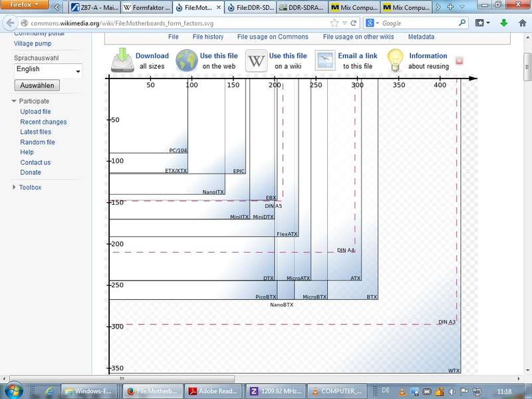Click the Wikipedia W wiki-use icon
532x399 pixels.
[256, 61]
